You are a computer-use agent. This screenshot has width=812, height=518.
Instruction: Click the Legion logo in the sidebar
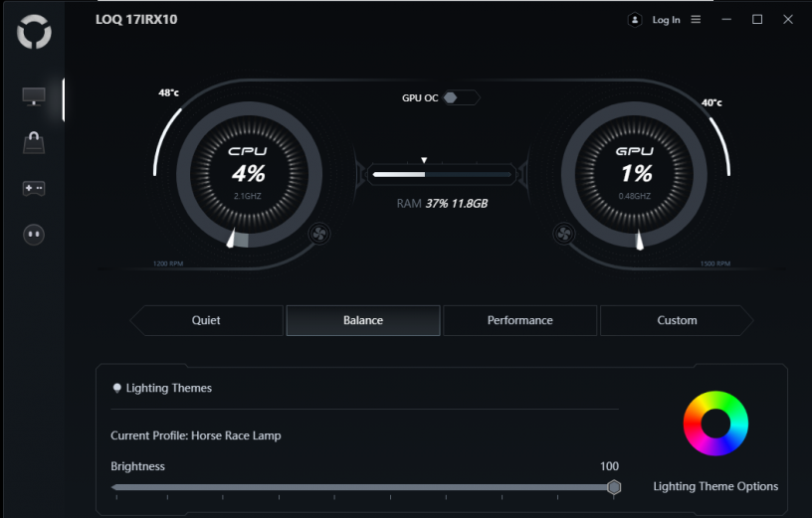point(34,33)
